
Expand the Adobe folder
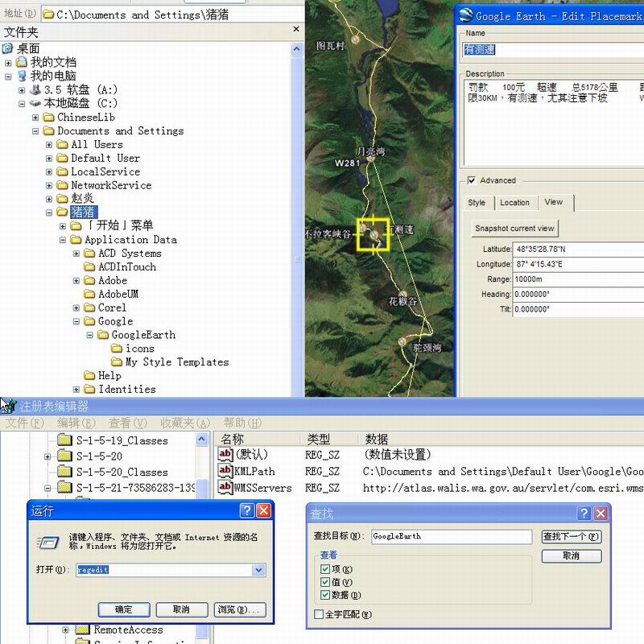click(x=76, y=280)
